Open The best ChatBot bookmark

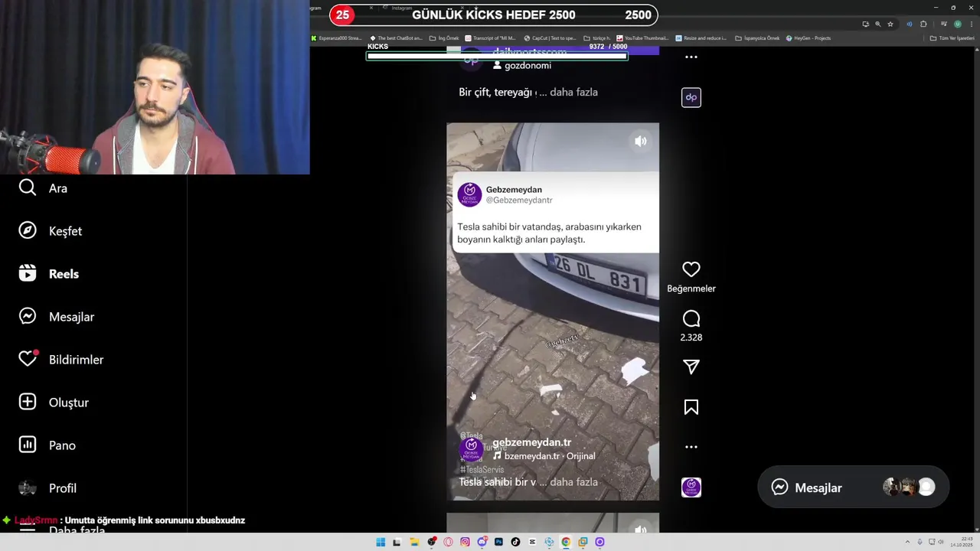[x=396, y=38]
